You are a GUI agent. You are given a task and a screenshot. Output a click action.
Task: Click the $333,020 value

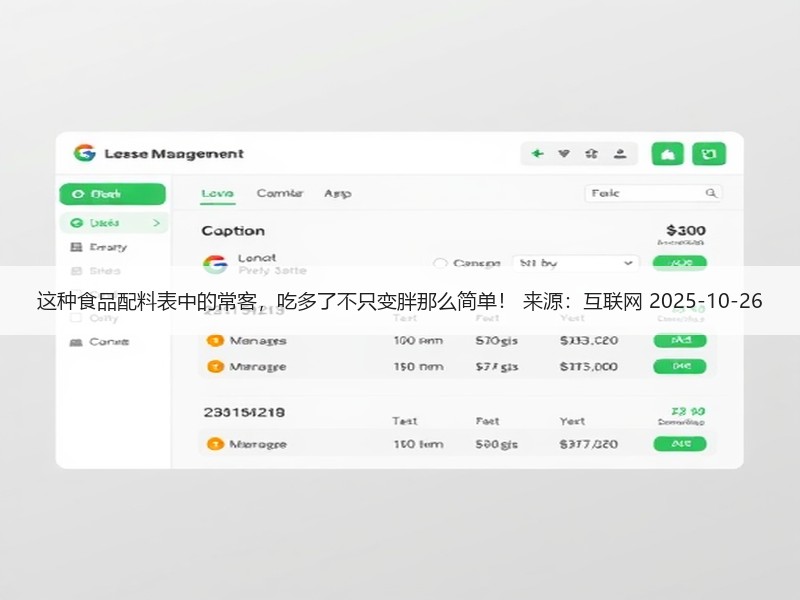coord(589,340)
